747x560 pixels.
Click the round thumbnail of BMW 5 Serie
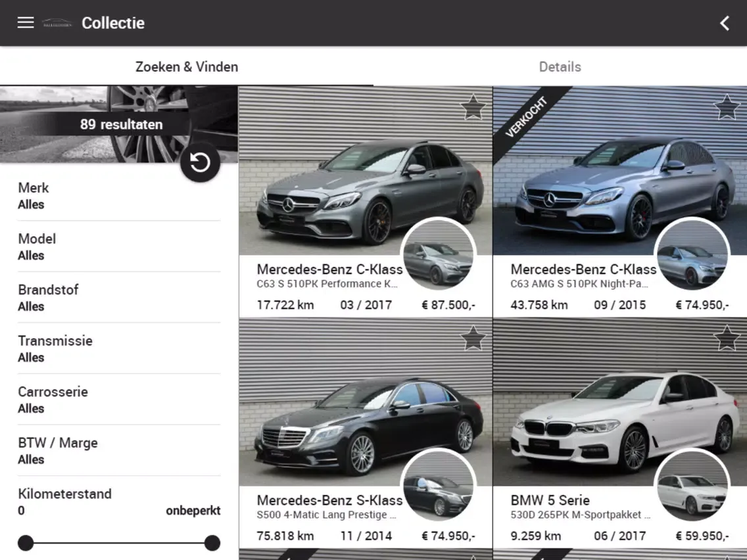tap(692, 486)
